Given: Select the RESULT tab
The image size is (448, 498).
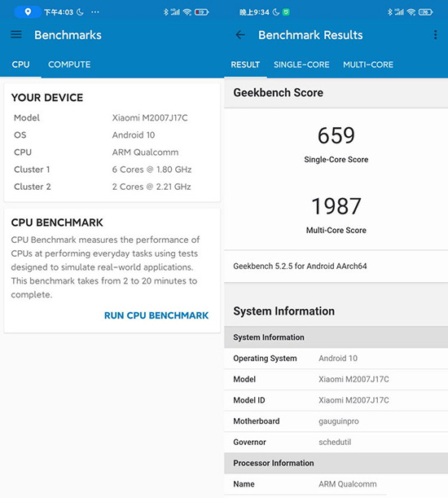Looking at the screenshot, I should click(245, 64).
